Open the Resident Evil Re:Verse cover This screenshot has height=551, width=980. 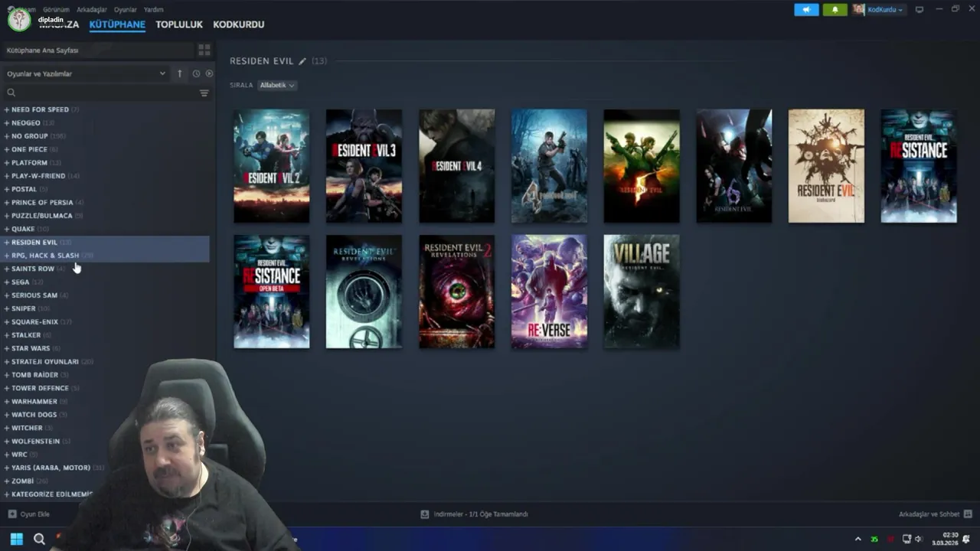tap(549, 292)
